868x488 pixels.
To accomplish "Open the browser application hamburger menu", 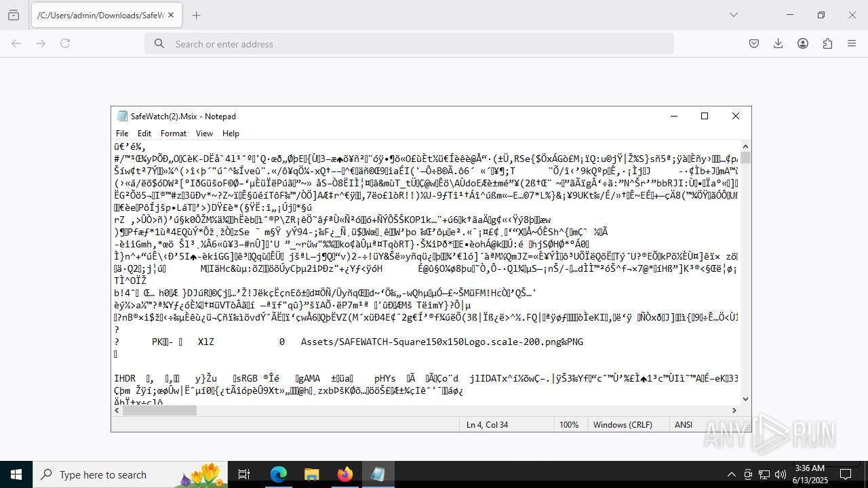I will tap(852, 43).
